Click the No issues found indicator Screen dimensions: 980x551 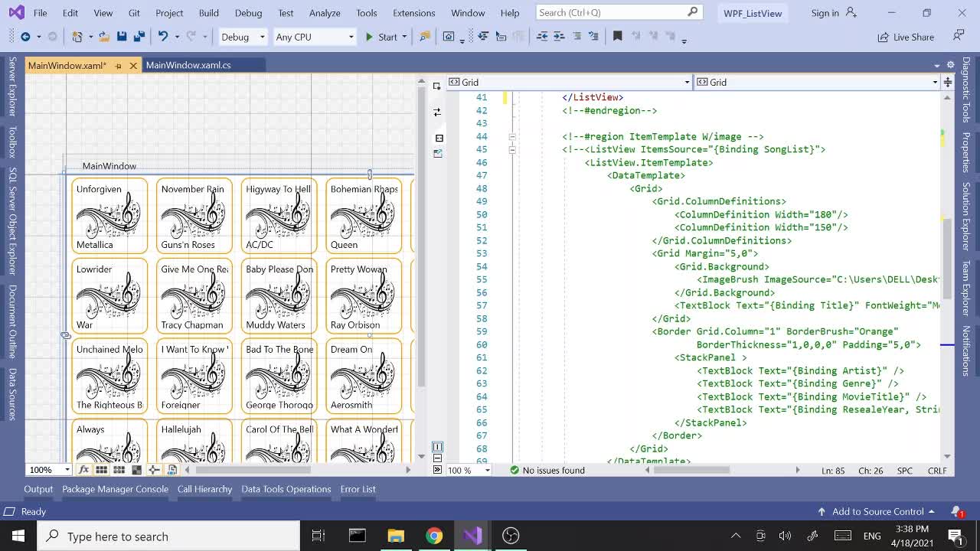point(547,470)
